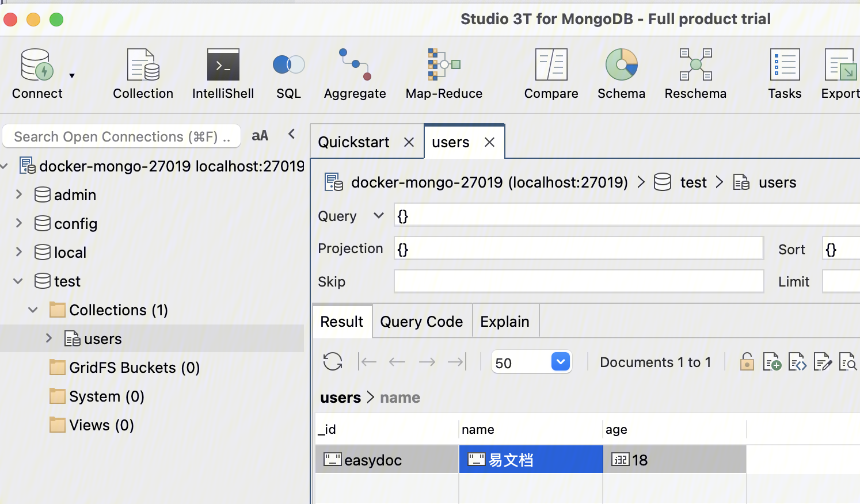
Task: Click the Sort field
Action: click(841, 249)
